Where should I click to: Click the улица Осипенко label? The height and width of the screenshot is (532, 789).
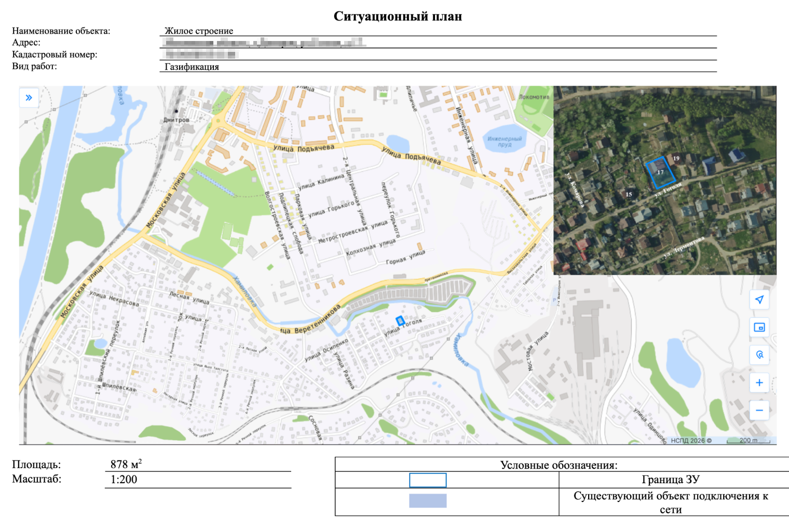[327, 350]
